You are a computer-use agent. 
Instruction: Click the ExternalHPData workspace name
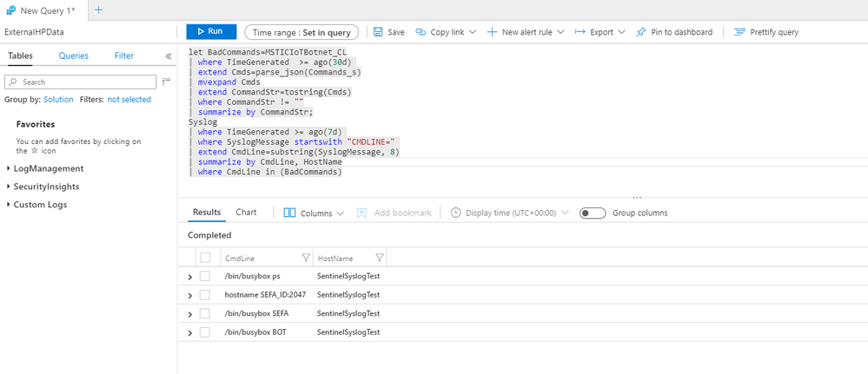(x=35, y=32)
